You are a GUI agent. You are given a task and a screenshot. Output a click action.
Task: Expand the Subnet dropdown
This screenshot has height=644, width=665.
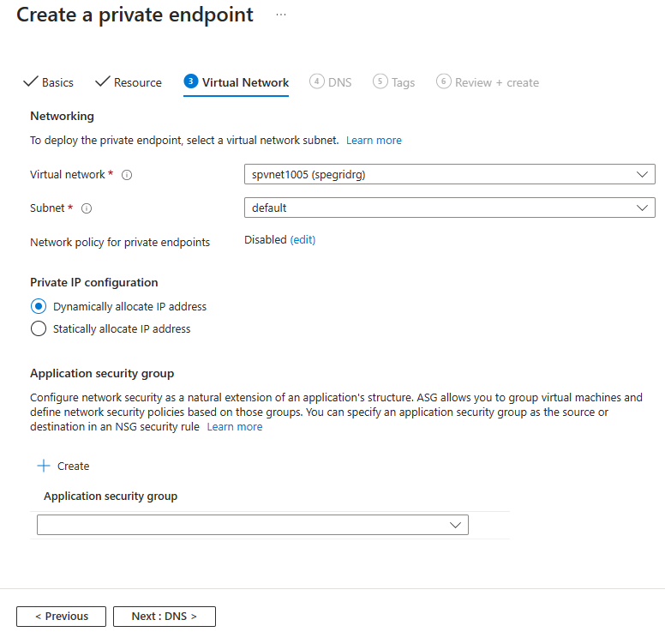point(449,208)
